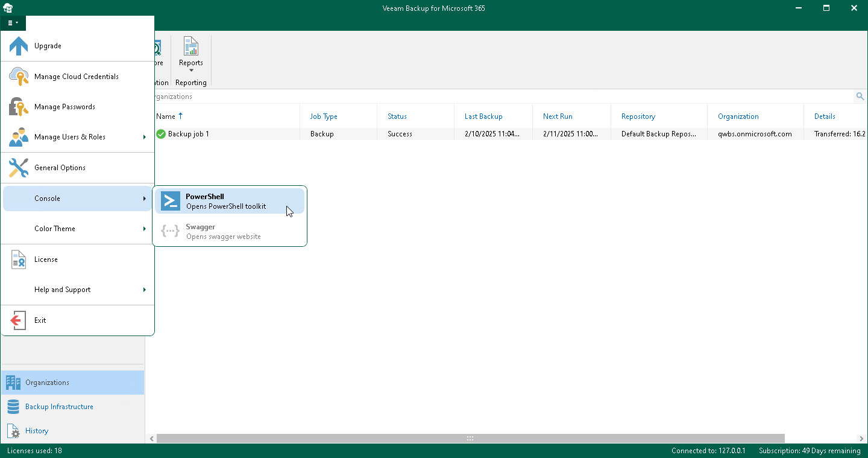
Task: Switch to the Organizations navigation view
Action: point(72,383)
